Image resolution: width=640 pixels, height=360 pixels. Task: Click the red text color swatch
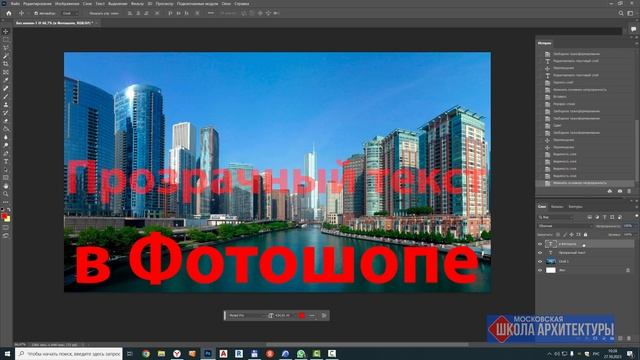click(x=302, y=316)
